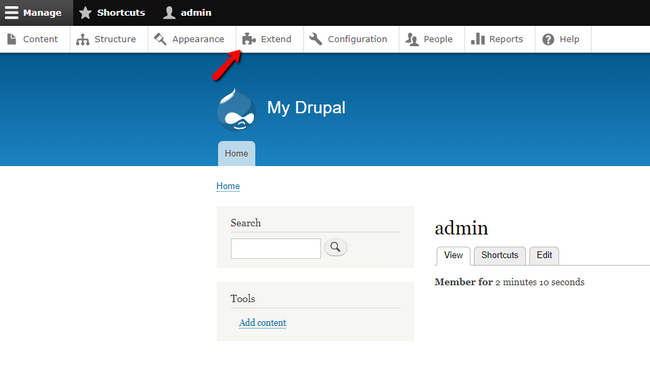This screenshot has width=650, height=366.
Task: Click the Appearance paintbrush icon
Action: [160, 39]
